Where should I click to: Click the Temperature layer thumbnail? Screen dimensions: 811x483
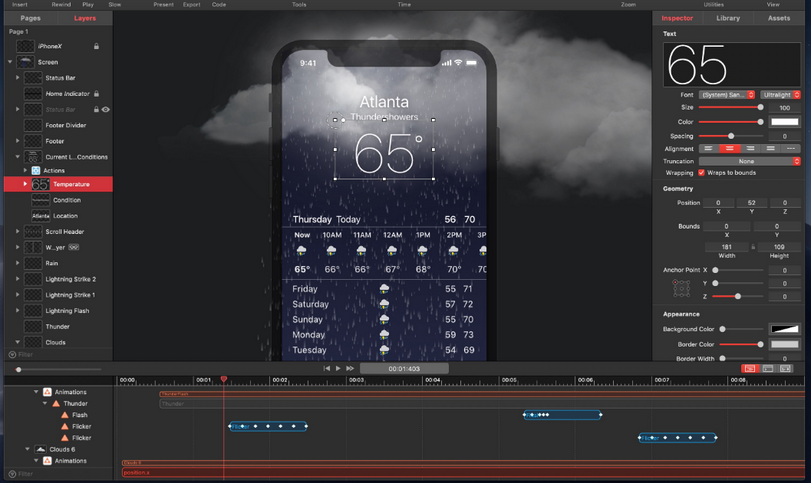[40, 184]
